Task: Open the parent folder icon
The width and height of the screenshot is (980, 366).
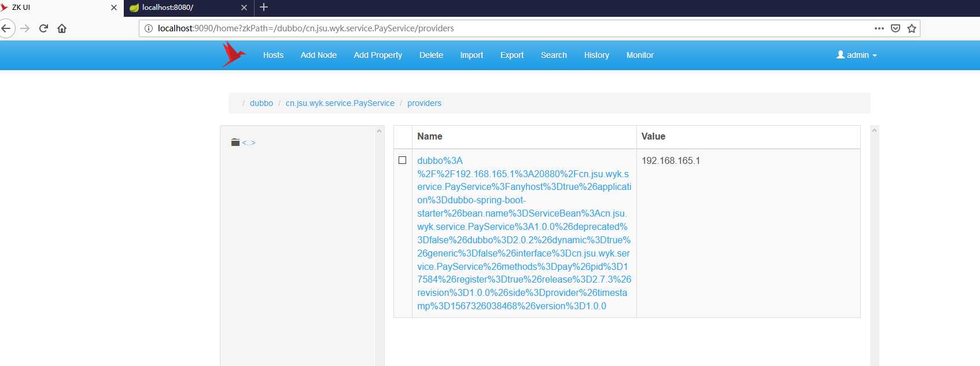Action: coord(235,142)
